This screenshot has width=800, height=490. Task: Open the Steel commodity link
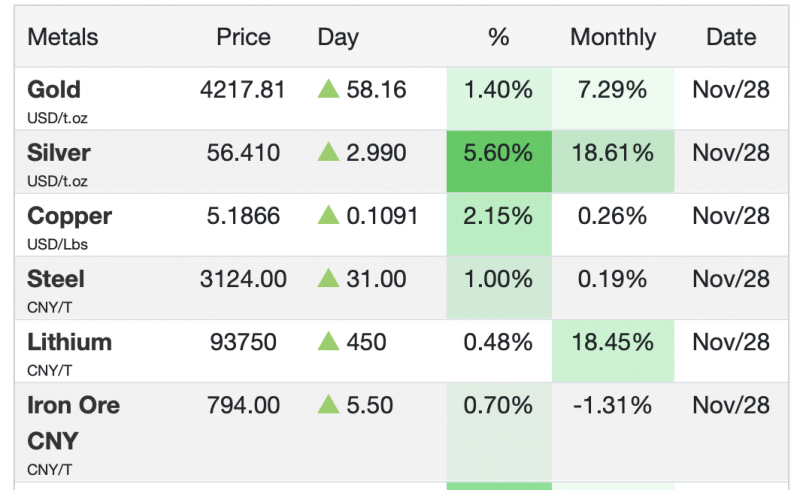tap(56, 278)
